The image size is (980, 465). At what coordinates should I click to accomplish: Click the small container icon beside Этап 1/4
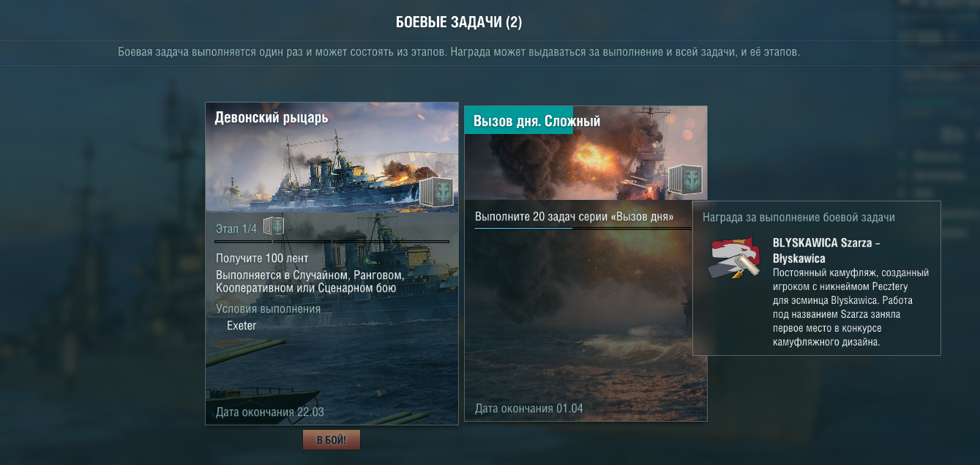[x=273, y=226]
